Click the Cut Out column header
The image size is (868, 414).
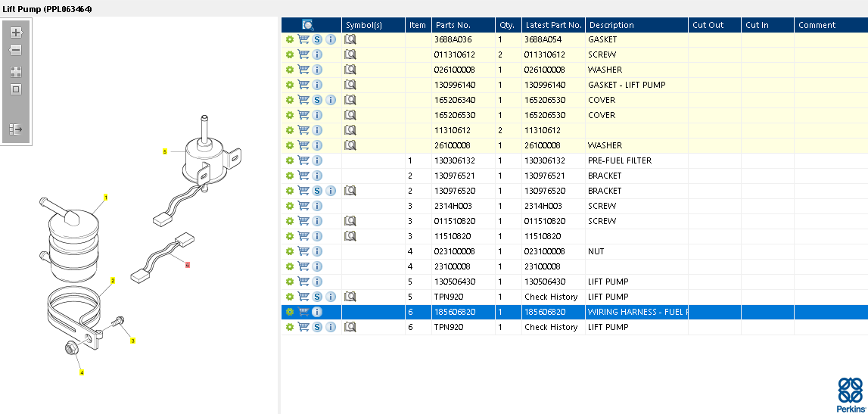(x=714, y=25)
